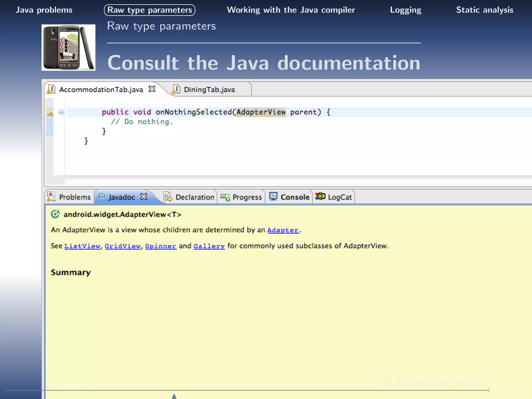The width and height of the screenshot is (532, 399).
Task: Click Java file icon on DiningTab.java tab
Action: [176, 89]
